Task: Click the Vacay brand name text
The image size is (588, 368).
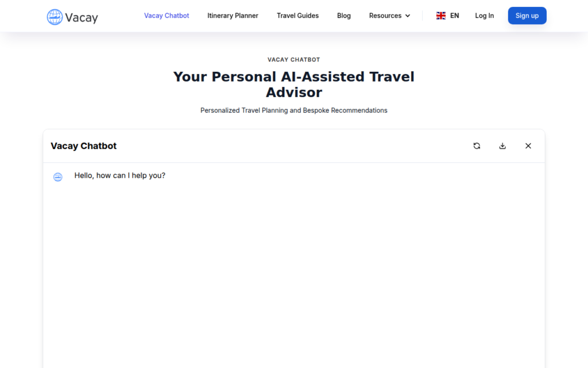Action: click(82, 18)
